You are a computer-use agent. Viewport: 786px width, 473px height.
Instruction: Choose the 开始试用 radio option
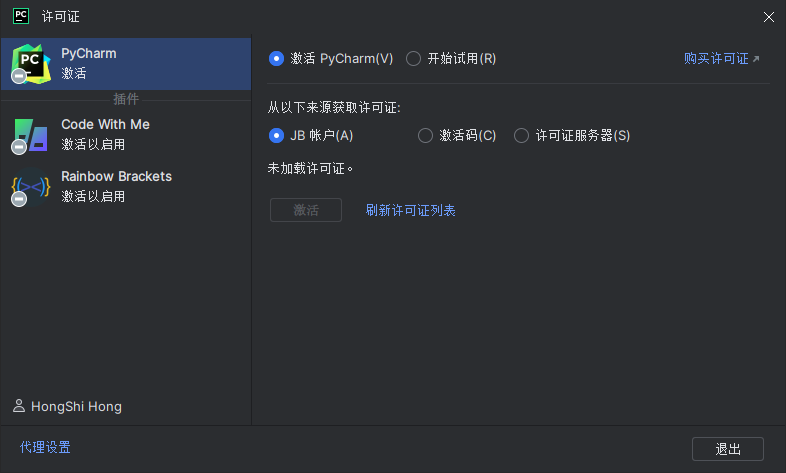(x=414, y=59)
